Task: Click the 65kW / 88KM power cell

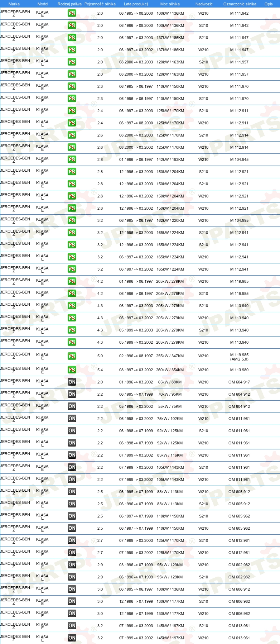Action: pos(170,382)
